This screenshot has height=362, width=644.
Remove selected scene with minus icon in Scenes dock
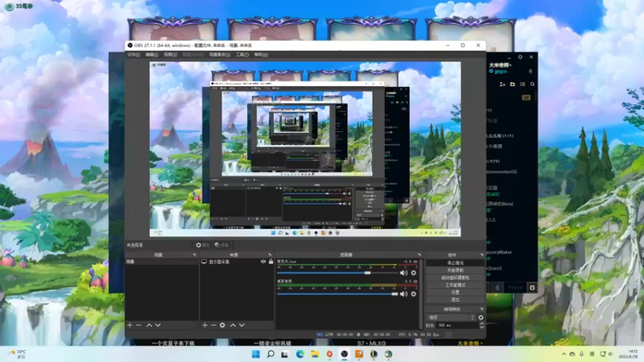pos(138,325)
